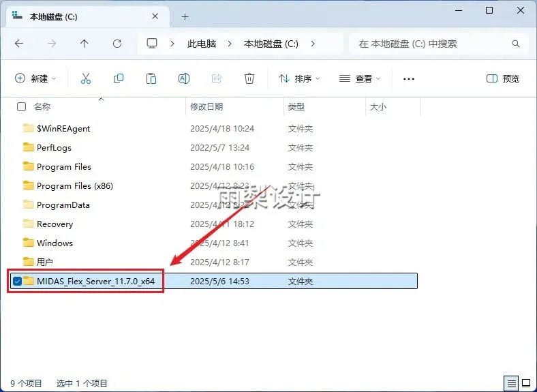Viewport: 537px width, 392px height.
Task: Expand the chevron after 本地磁盘 (C:) in address bar
Action: pos(313,44)
